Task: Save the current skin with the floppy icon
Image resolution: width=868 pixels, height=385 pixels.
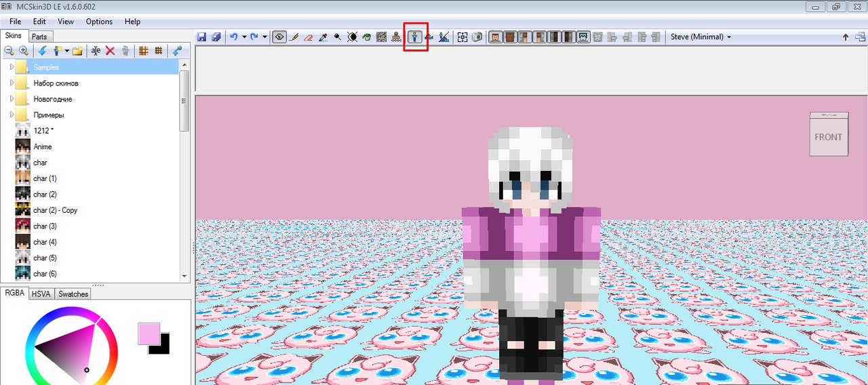Action: pyautogui.click(x=202, y=37)
